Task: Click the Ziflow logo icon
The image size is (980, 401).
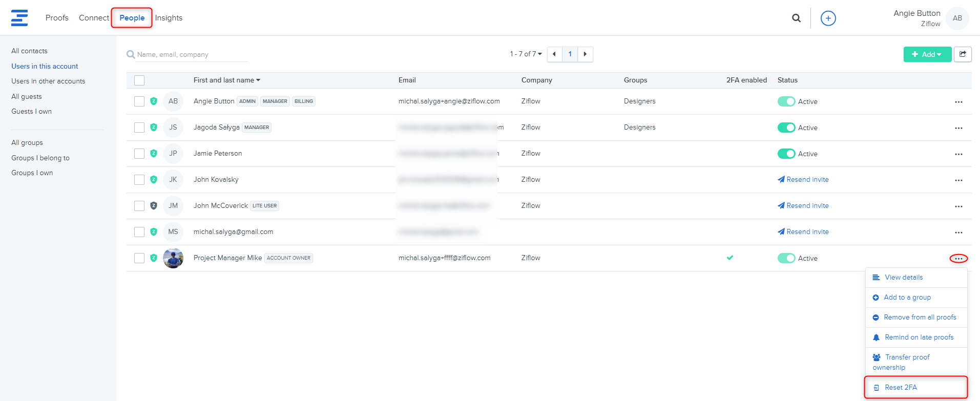Action: [x=19, y=18]
